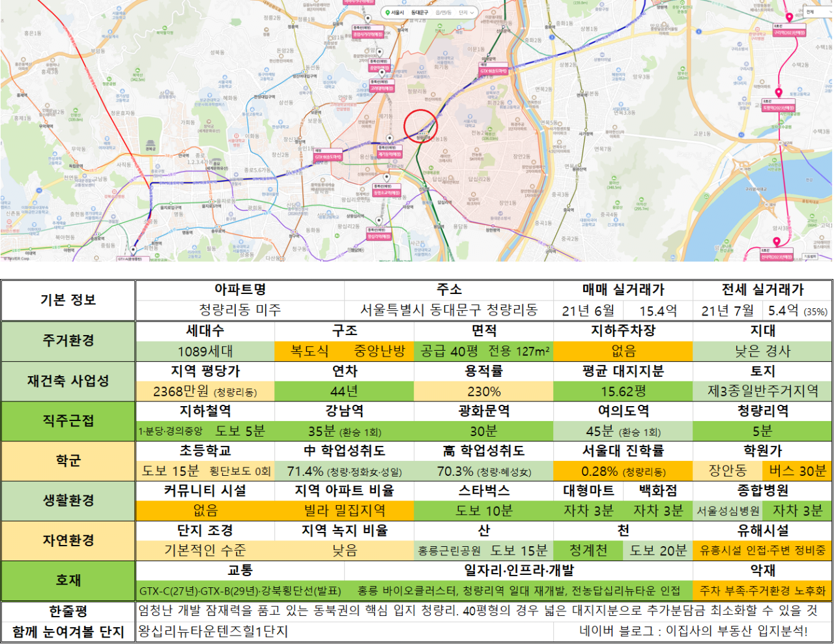
Task: Click the green location icon beside 서울시
Action: click(387, 12)
